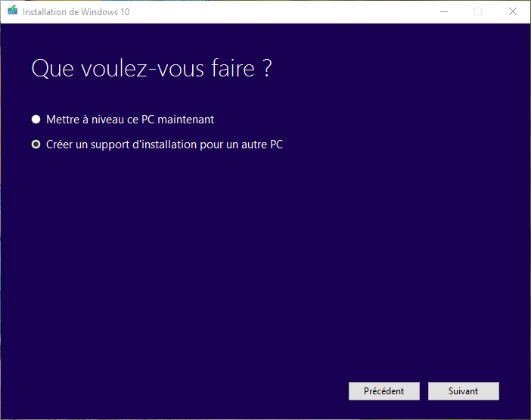Click the 'Installation de Windows 10' title text
The image size is (531, 420).
(x=76, y=12)
